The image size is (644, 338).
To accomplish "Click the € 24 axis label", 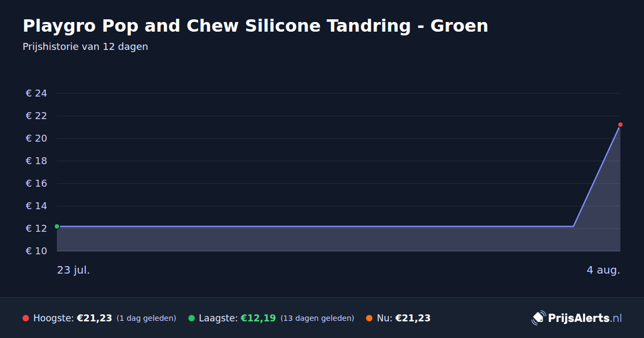I will pyautogui.click(x=36, y=93).
